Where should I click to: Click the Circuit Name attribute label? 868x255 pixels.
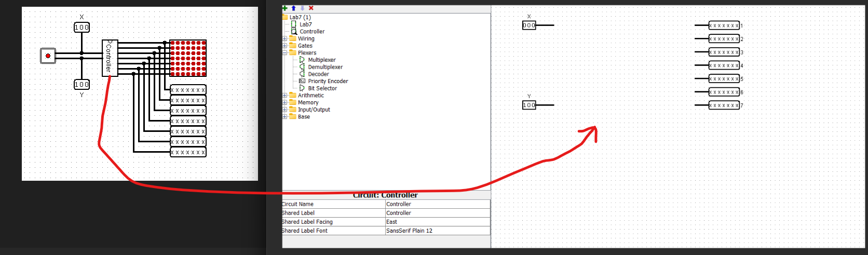[297, 204]
